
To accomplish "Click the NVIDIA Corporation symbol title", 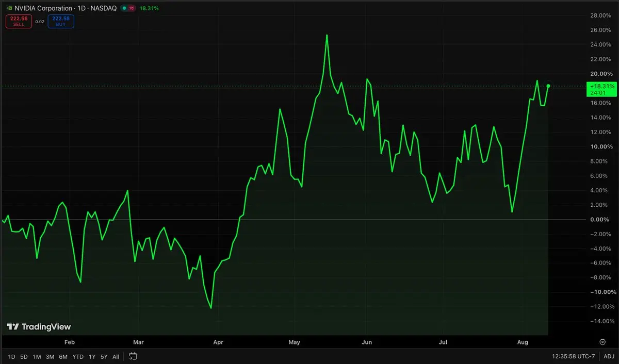I will click(x=43, y=9).
